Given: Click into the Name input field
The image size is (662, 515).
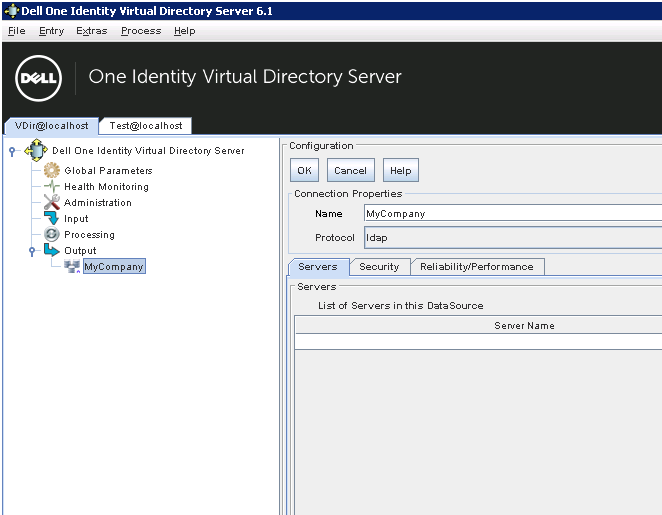Looking at the screenshot, I should tap(513, 213).
